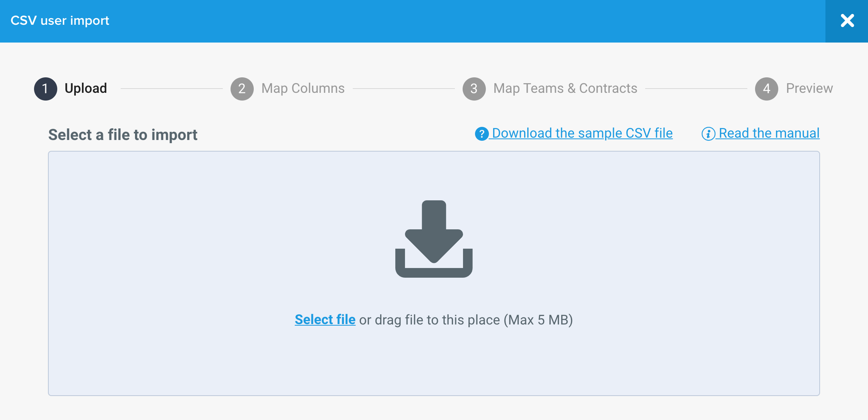Click the file drop zone area

tap(434, 273)
